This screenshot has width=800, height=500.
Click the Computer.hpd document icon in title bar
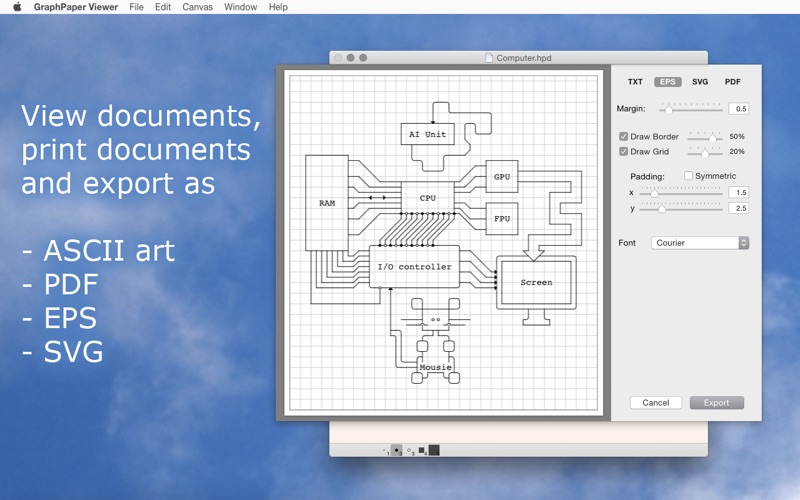(489, 58)
